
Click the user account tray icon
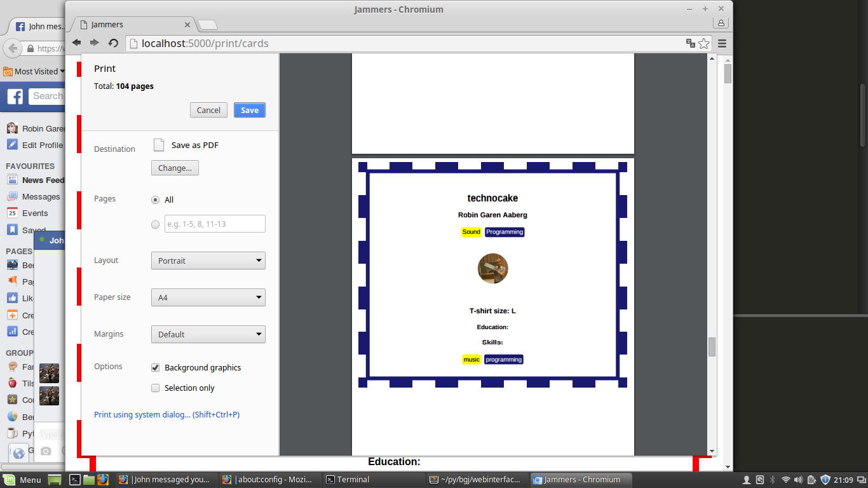tap(747, 480)
